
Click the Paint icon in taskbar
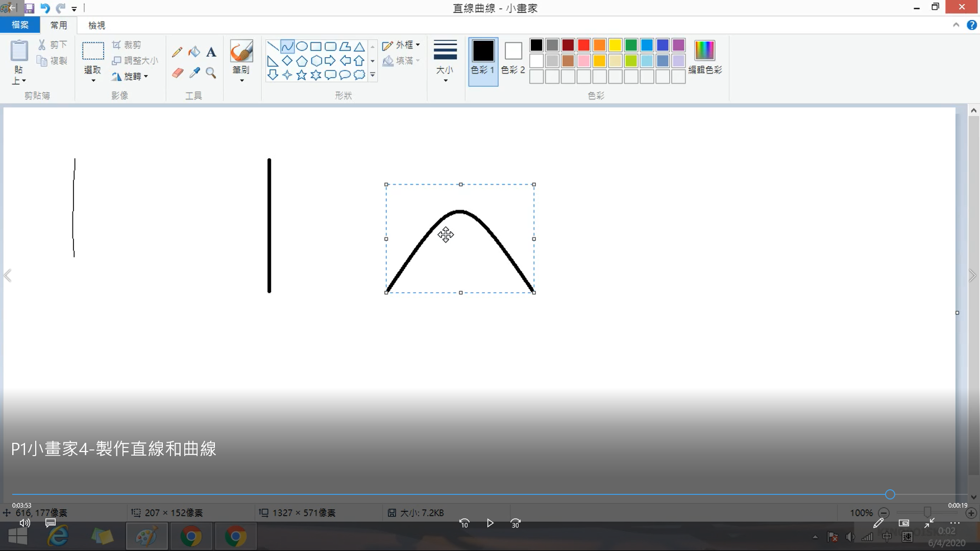pyautogui.click(x=147, y=537)
